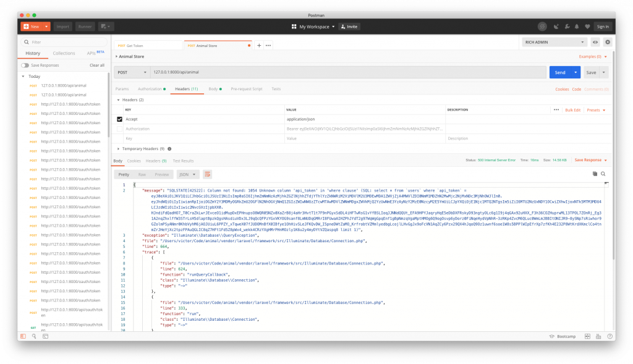633x364 pixels.
Task: Open the Params request tab
Action: (x=122, y=89)
